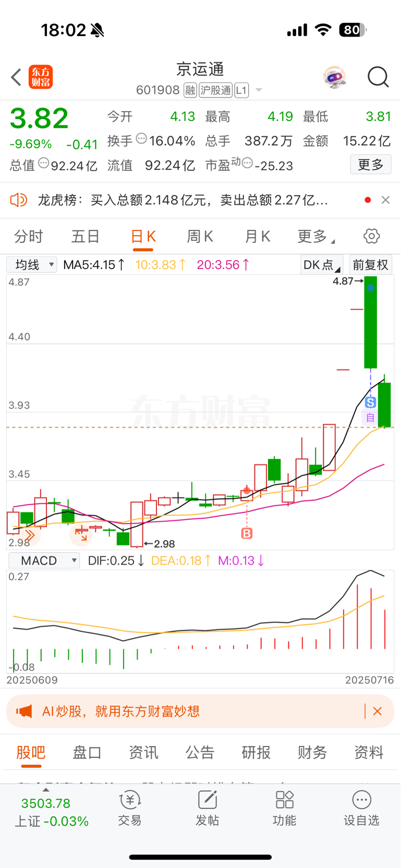Viewport: 401px width, 868px height.
Task: Select the 股吧 tab
Action: click(31, 752)
